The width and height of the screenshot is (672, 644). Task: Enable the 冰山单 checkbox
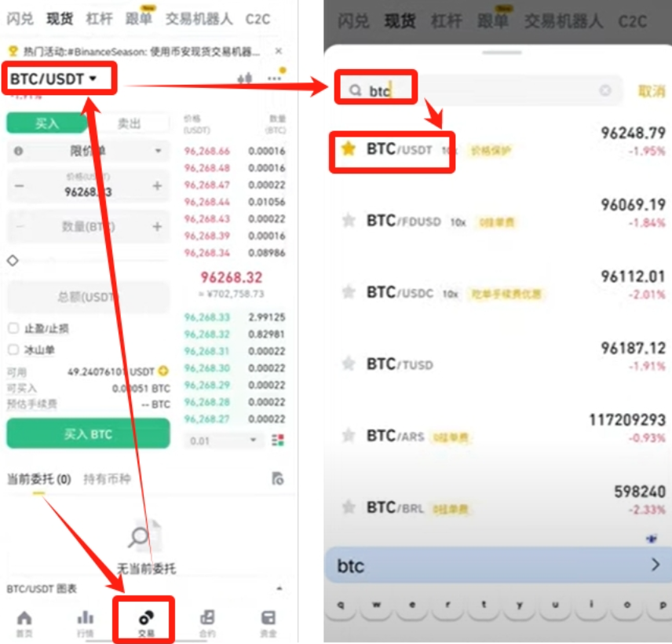click(x=13, y=348)
